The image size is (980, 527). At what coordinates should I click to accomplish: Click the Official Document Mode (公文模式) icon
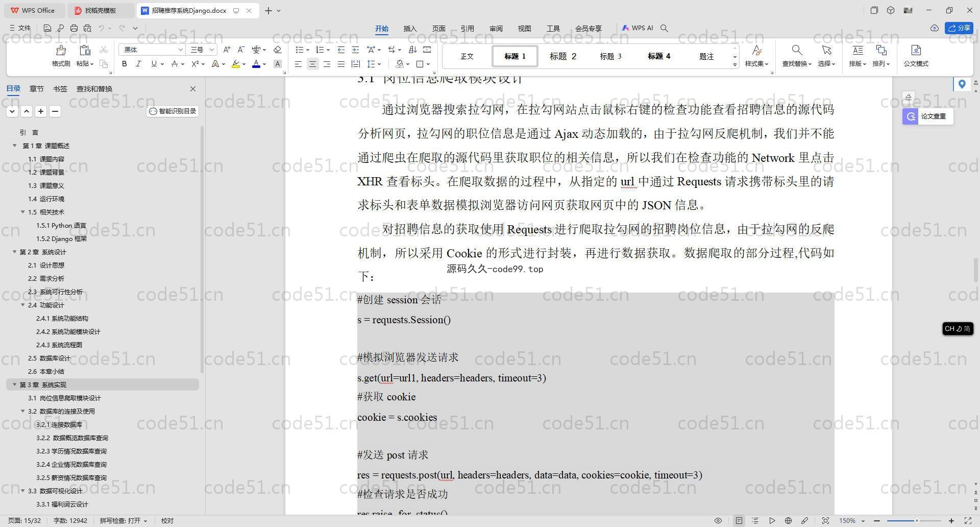[916, 50]
